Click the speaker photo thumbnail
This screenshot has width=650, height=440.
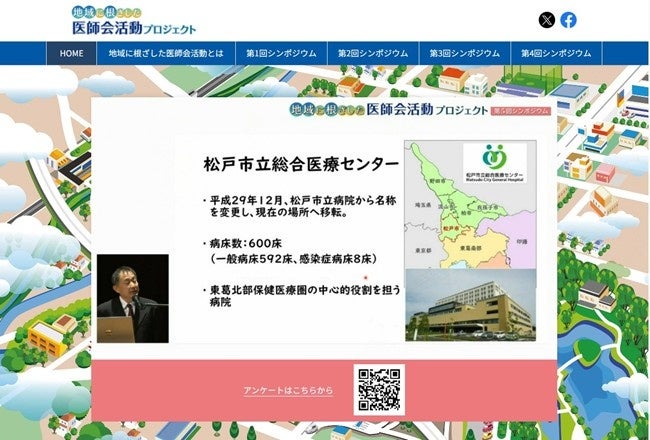click(x=133, y=299)
